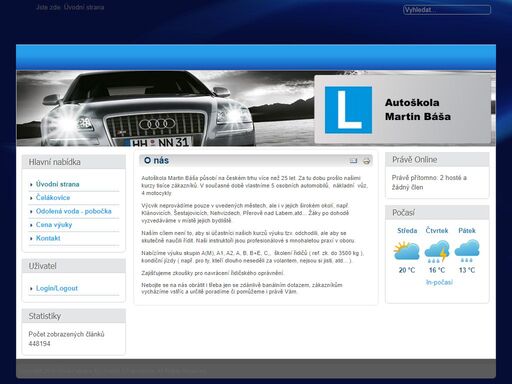Click the Audi car banner image
512x384 pixels.
(x=165, y=108)
